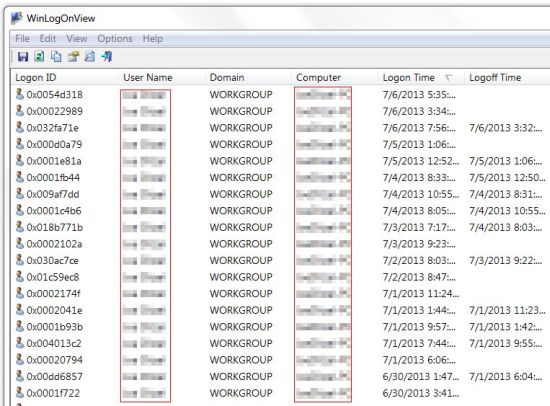Viewport: 550px width, 406px height.
Task: Click logoff time 7/1/2013 6:04
Action: pos(506,377)
